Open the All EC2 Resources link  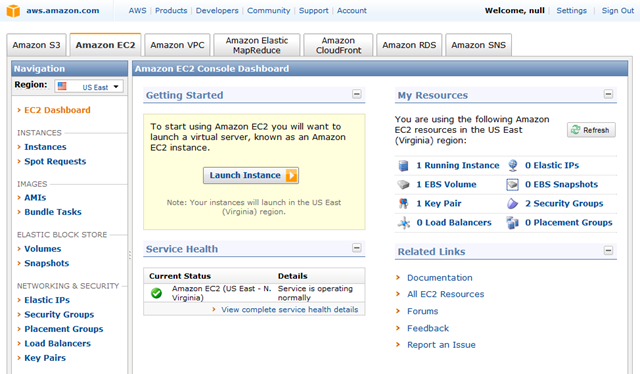pyautogui.click(x=445, y=294)
